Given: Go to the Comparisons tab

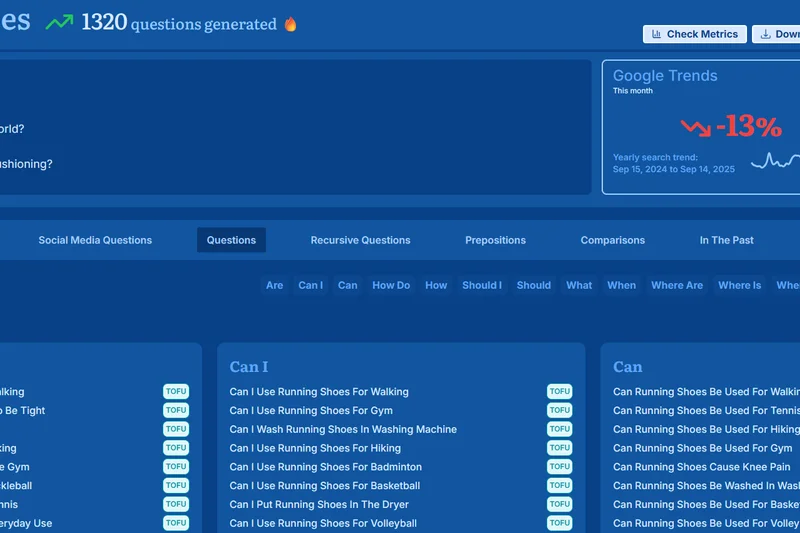Looking at the screenshot, I should coord(612,240).
